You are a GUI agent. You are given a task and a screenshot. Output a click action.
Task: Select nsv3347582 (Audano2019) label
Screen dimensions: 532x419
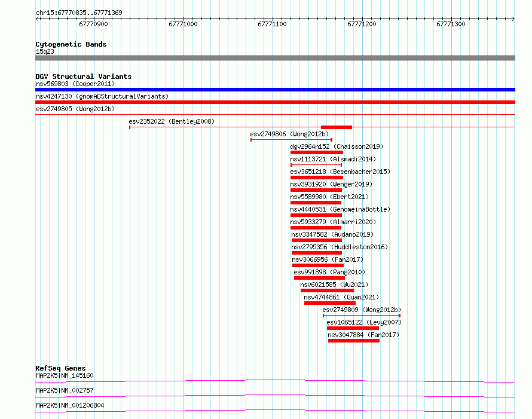coord(332,234)
